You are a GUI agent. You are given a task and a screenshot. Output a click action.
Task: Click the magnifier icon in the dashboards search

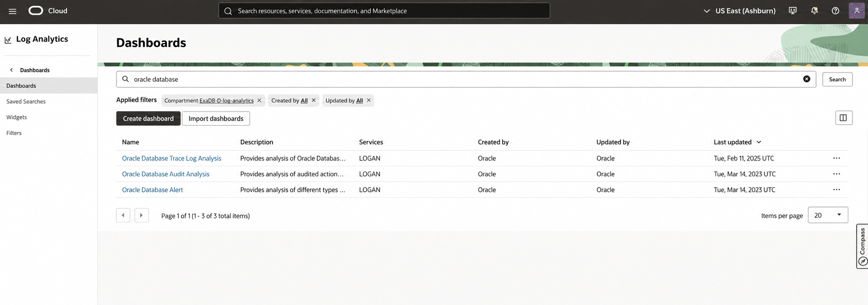[125, 79]
